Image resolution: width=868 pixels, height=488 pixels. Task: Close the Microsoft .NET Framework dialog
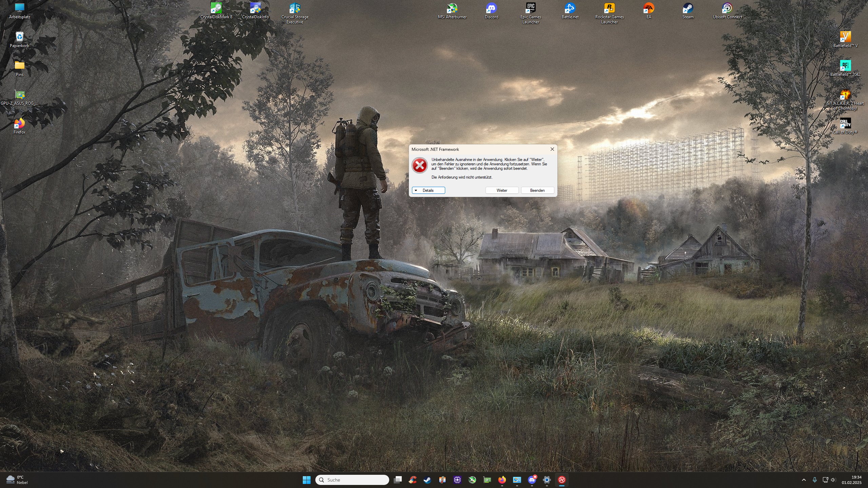click(552, 149)
